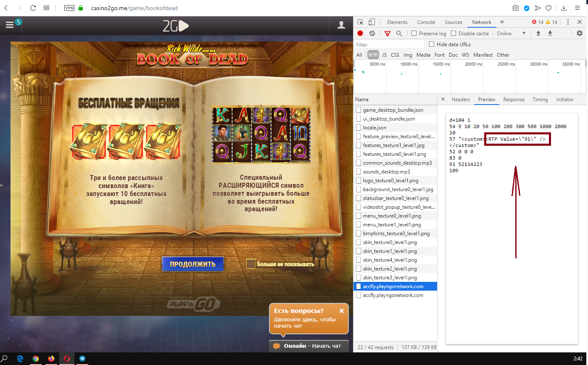
Task: Select the logo_texture0_level1.png request
Action: tap(395, 180)
